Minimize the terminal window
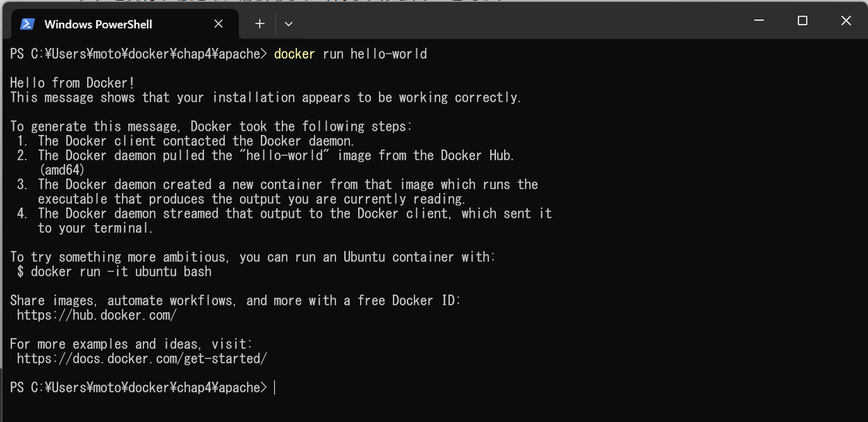Screen dimensions: 868x422 pos(758,20)
